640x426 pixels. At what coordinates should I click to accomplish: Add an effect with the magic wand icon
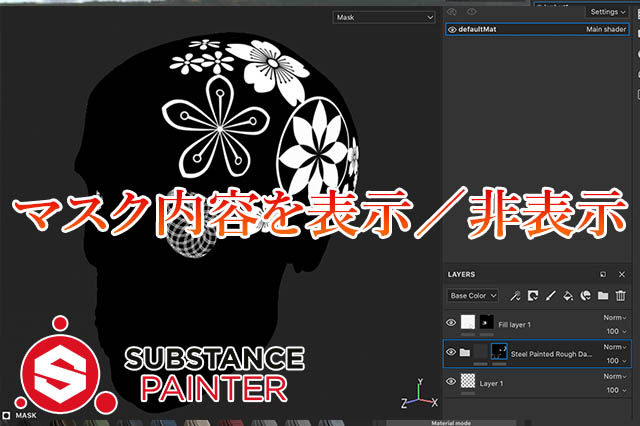tap(516, 296)
